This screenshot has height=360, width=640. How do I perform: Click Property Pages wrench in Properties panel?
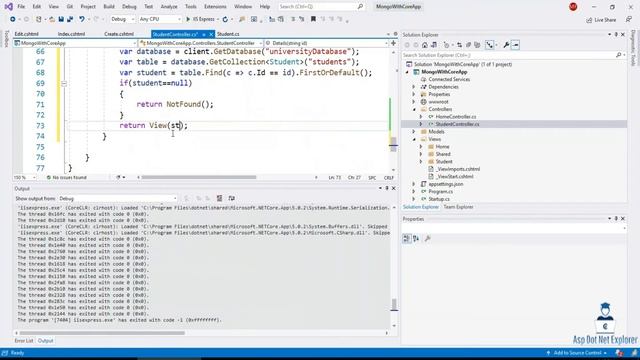tap(427, 239)
